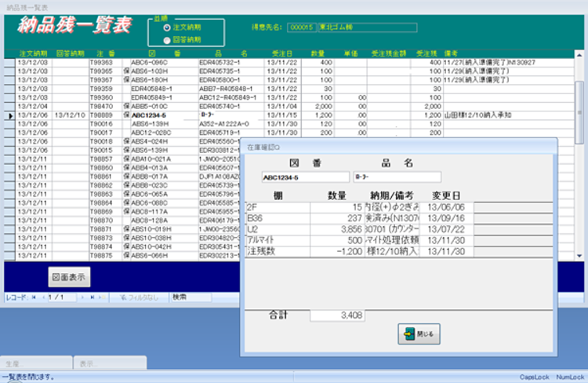Click the new record navigation icon
Image resolution: width=588 pixels, height=383 pixels.
pos(102,297)
